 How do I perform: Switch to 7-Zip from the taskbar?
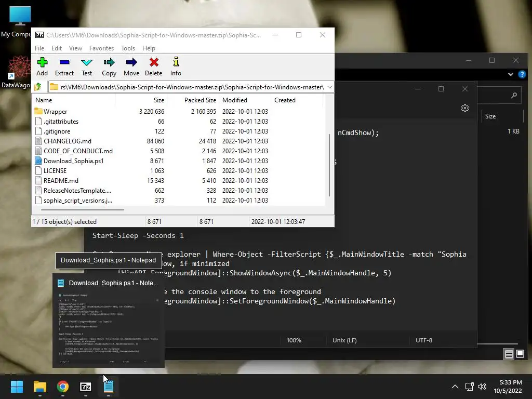[86, 387]
